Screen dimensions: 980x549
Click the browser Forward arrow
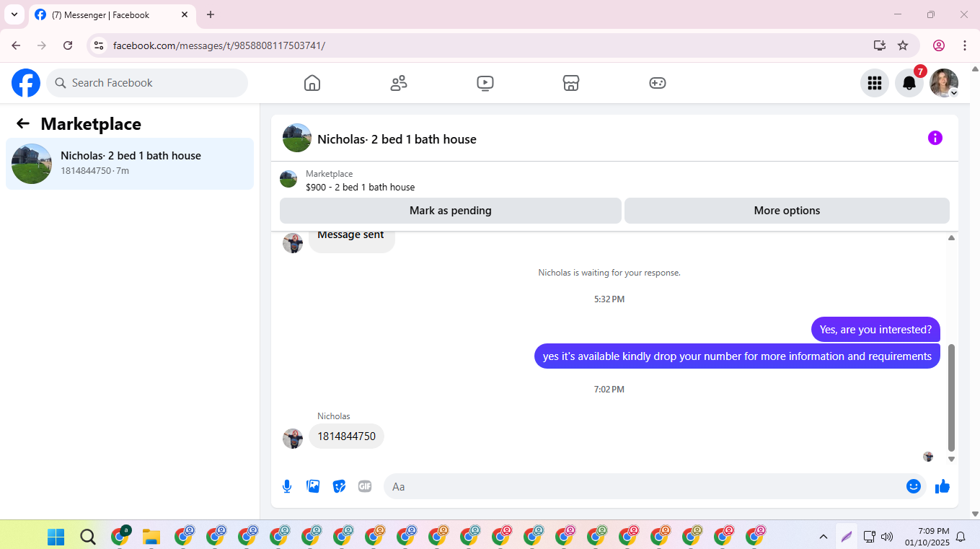(x=42, y=45)
